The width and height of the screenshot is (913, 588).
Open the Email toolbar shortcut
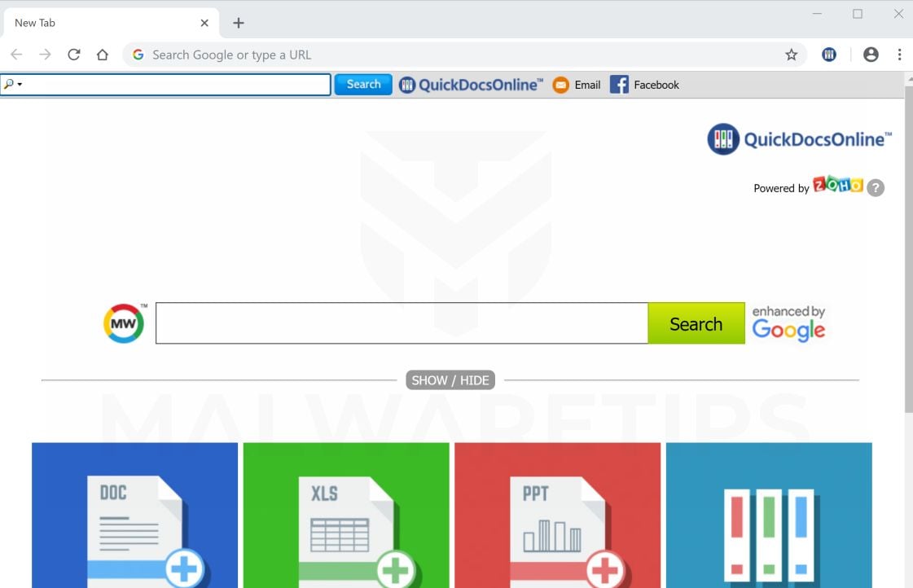click(x=577, y=85)
